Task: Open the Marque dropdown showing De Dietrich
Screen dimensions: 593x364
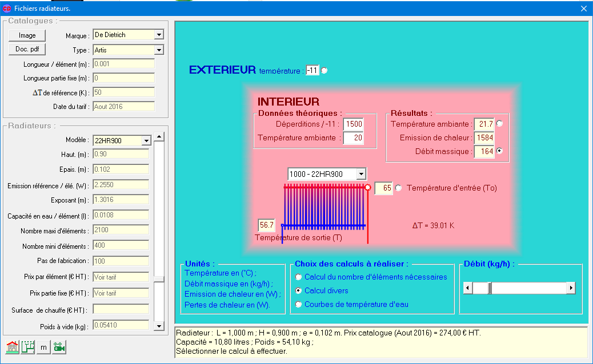Action: [x=159, y=35]
